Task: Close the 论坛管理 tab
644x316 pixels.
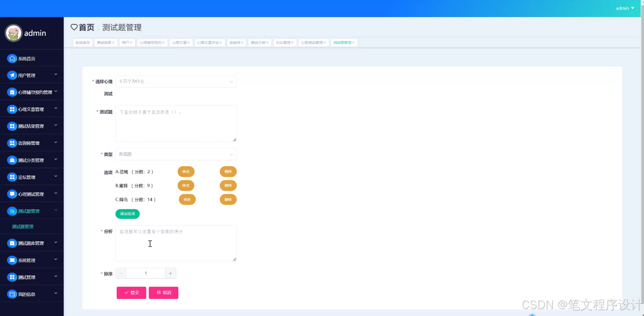Action: point(292,43)
